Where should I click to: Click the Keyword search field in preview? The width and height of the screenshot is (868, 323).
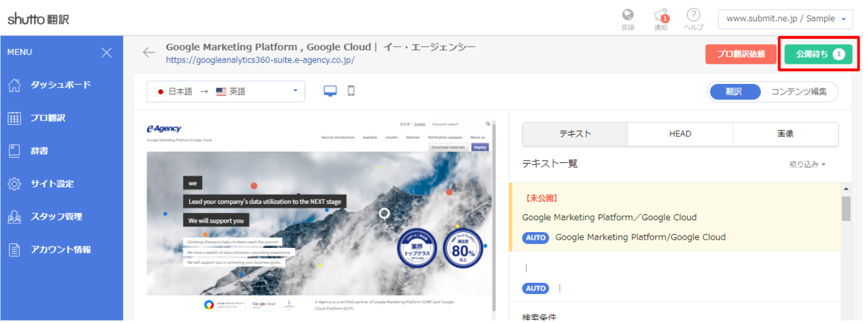coord(458,125)
